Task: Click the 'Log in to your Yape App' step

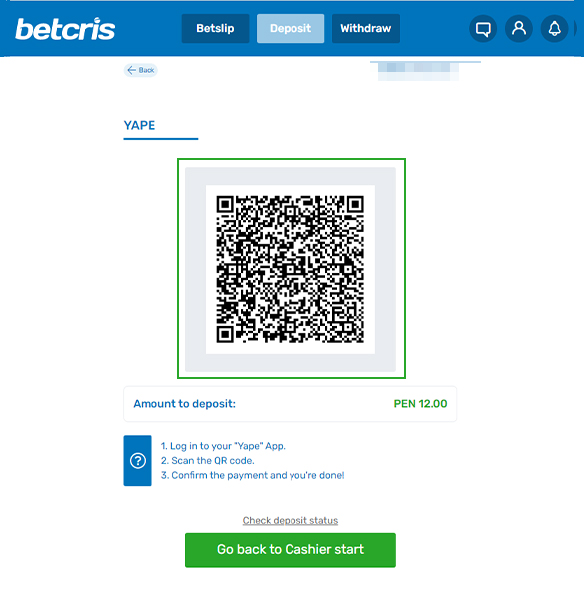Action: pos(223,446)
